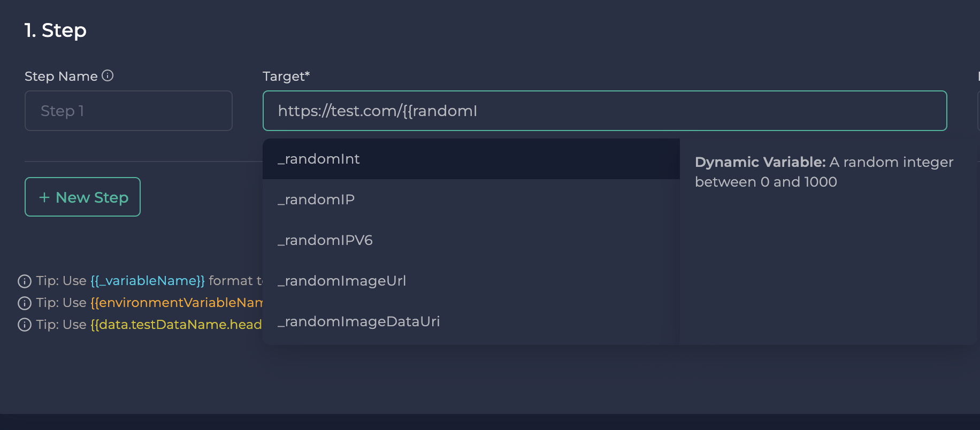Focus the Step Name input field
This screenshot has width=980, height=430.
128,111
